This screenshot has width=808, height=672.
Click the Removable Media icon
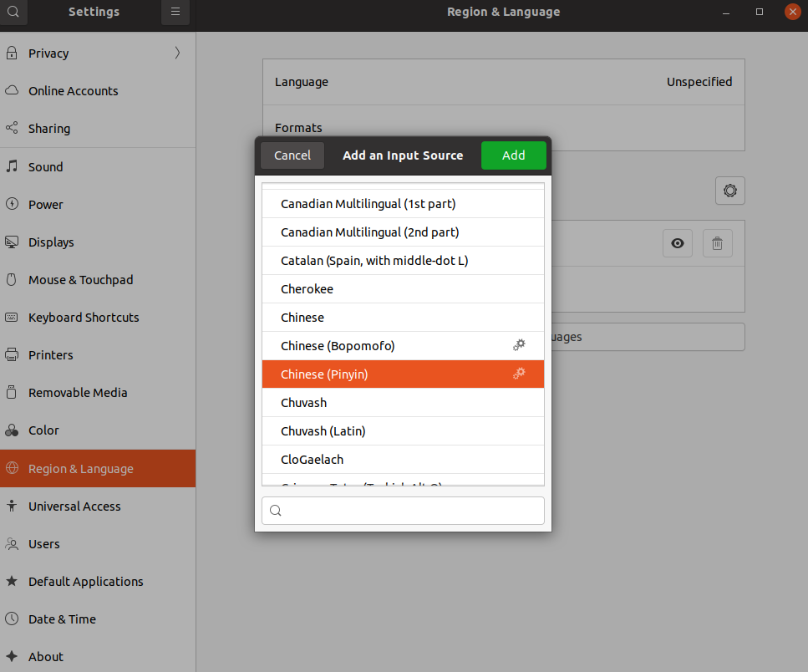(12, 392)
